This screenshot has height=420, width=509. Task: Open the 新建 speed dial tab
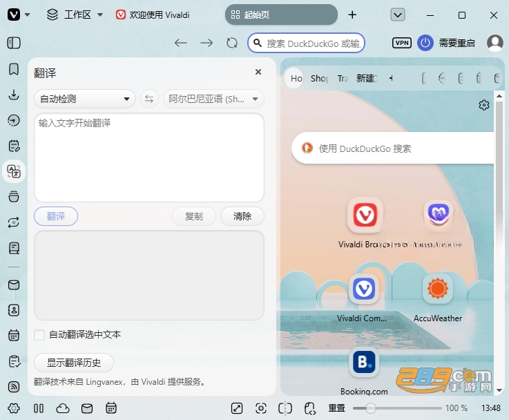[x=367, y=78]
